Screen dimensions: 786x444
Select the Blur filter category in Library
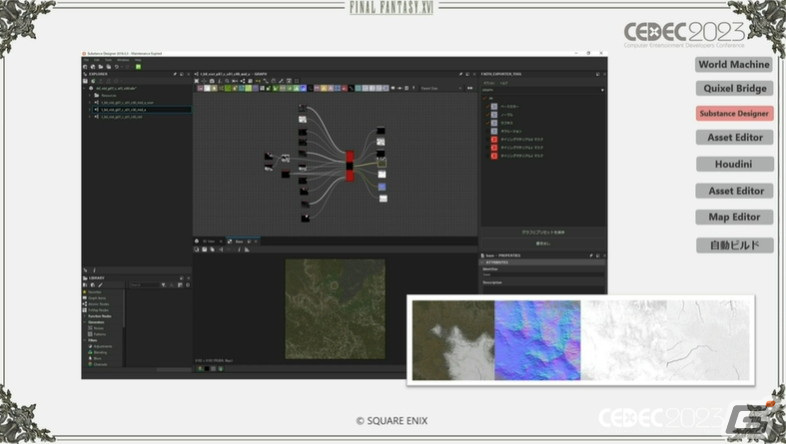(97, 358)
